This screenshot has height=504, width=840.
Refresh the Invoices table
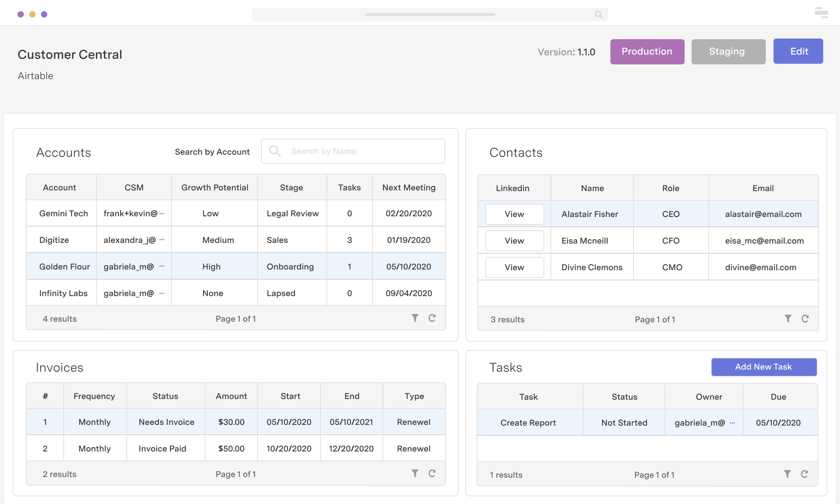tap(432, 474)
